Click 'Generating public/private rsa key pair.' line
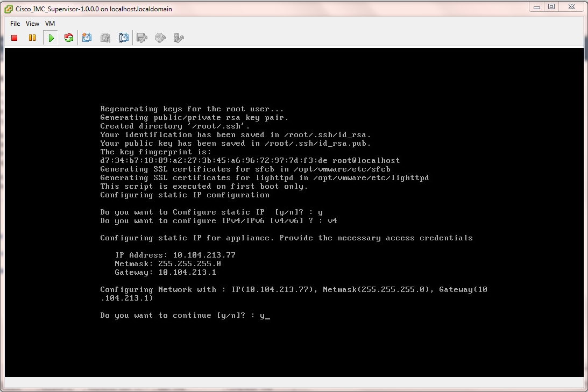This screenshot has height=392, width=588. click(x=194, y=118)
